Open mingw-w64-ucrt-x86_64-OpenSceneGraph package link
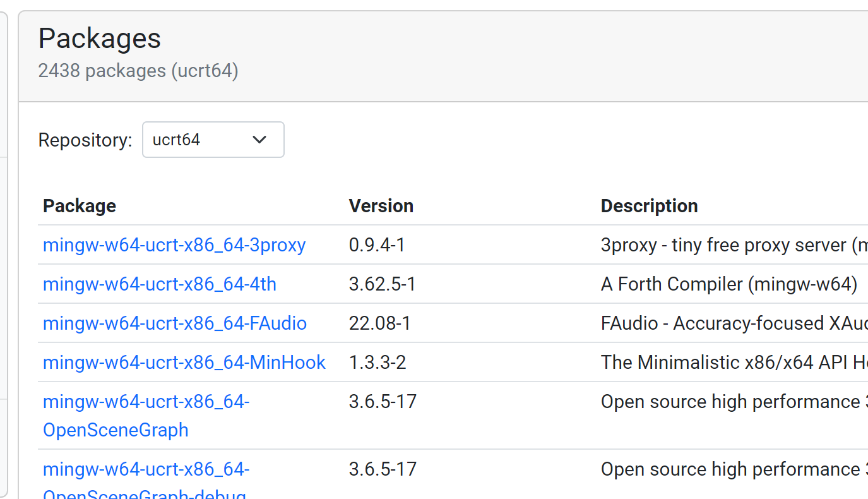868x499 pixels. coord(146,416)
